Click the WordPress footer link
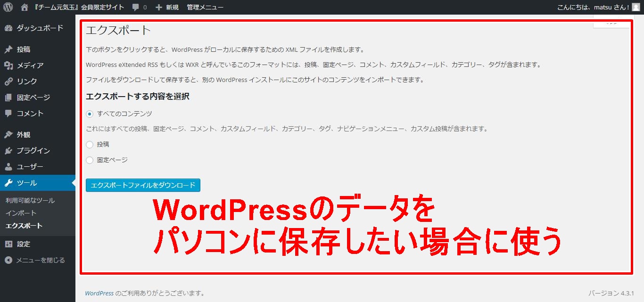 [x=99, y=293]
